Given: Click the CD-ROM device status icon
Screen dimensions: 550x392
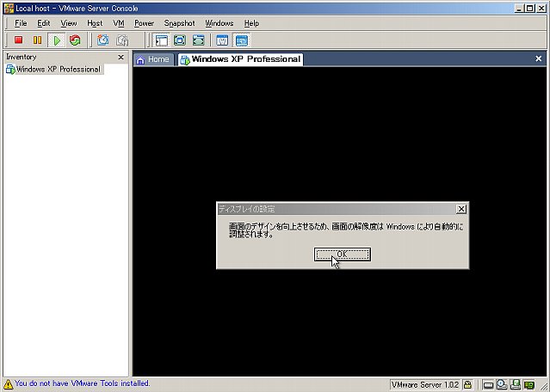Looking at the screenshot, I should (x=502, y=384).
